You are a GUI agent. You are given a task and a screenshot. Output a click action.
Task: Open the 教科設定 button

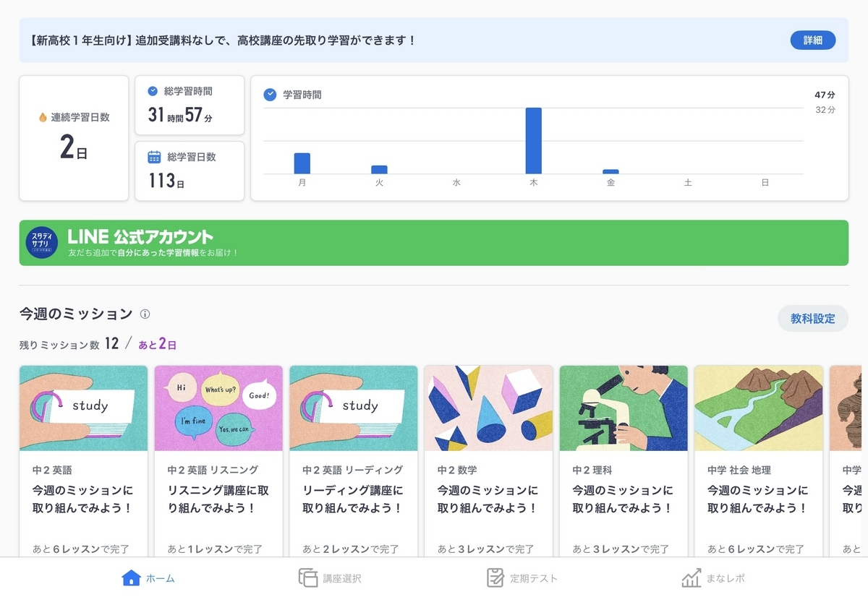(813, 319)
